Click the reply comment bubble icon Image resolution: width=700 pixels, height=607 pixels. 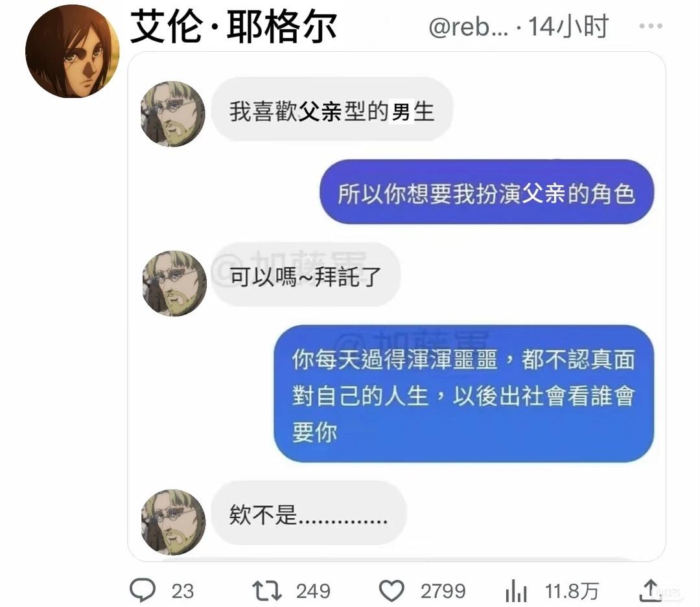(x=143, y=590)
